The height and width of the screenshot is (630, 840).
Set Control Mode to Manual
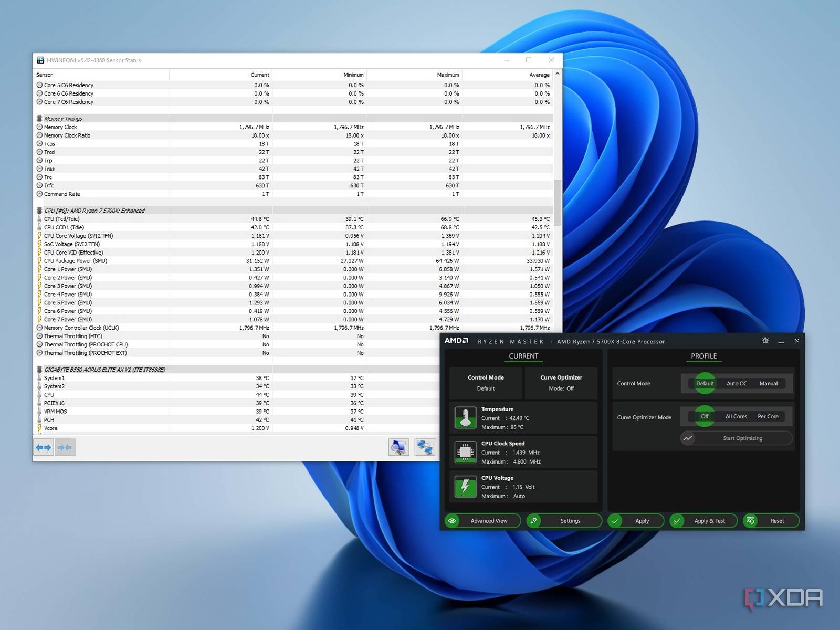[x=768, y=384]
